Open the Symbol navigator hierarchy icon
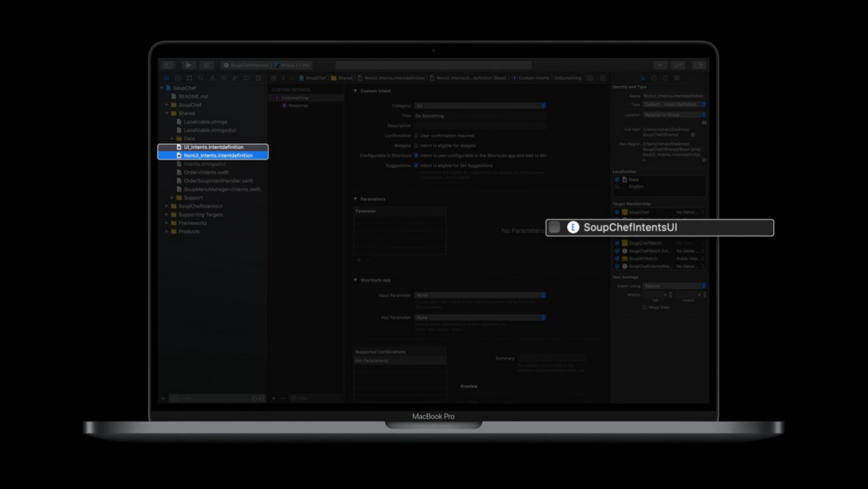The image size is (868, 489). pos(190,78)
